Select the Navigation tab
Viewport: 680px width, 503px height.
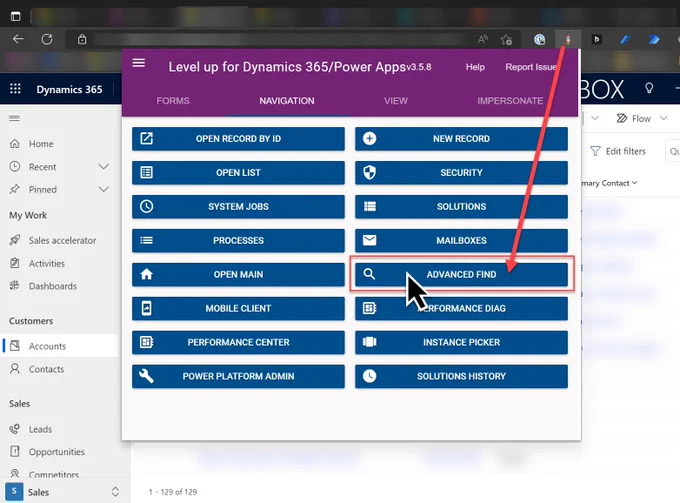coord(287,101)
